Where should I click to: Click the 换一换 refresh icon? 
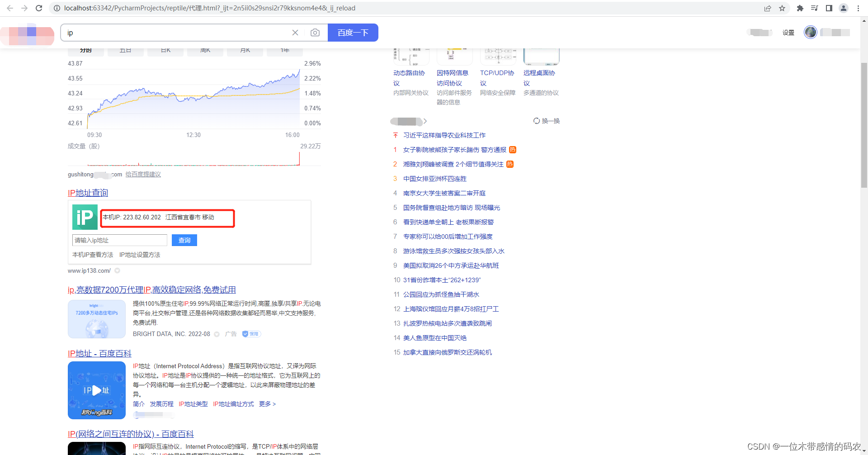pyautogui.click(x=537, y=121)
